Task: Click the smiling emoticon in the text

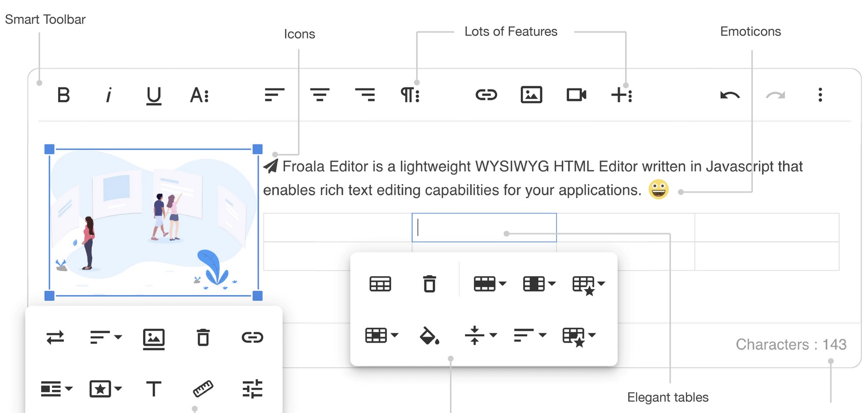Action: 659,189
